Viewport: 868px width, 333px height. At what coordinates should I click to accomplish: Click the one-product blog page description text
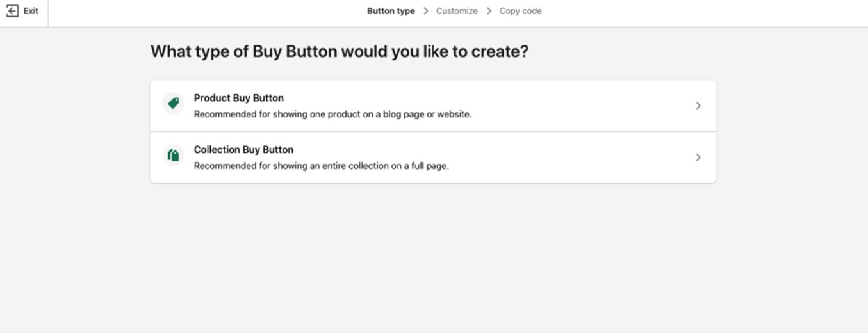coord(332,115)
